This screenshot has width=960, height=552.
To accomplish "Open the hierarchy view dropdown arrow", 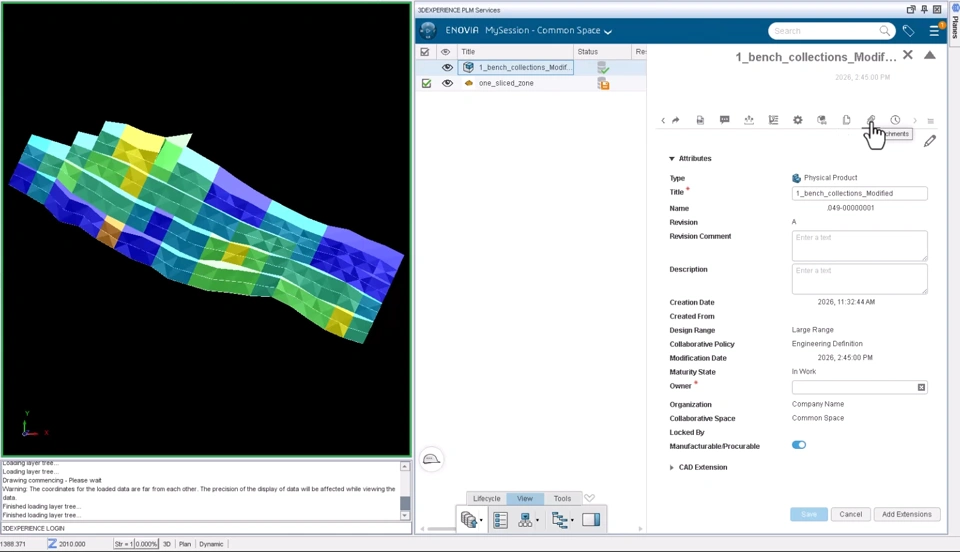I will coord(537,520).
